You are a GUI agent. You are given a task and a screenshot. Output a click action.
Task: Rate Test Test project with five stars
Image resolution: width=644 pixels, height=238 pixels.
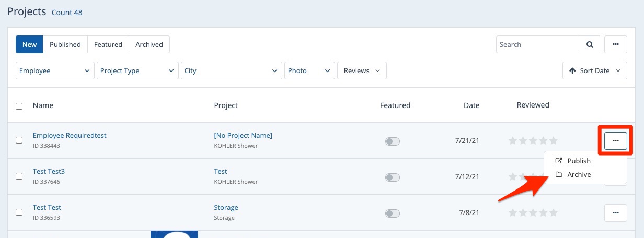click(554, 213)
